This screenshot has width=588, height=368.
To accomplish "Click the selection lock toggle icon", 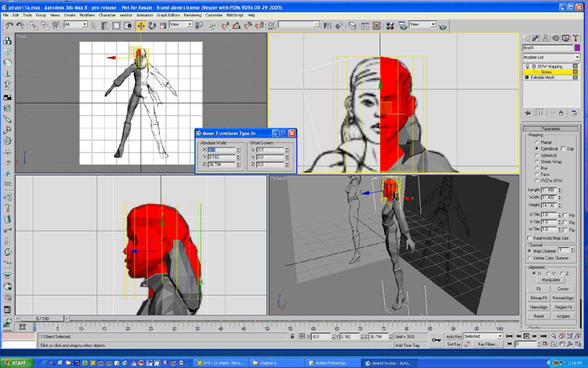I will pos(292,337).
